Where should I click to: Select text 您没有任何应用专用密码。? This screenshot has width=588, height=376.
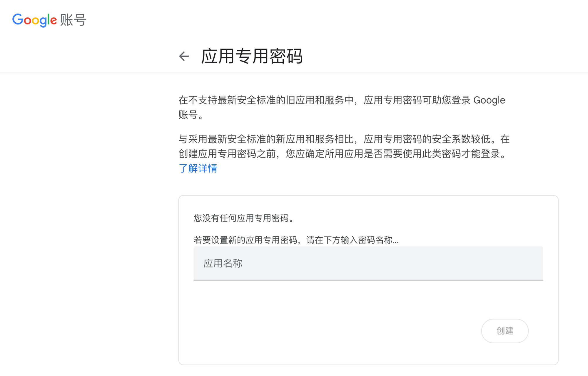point(244,218)
